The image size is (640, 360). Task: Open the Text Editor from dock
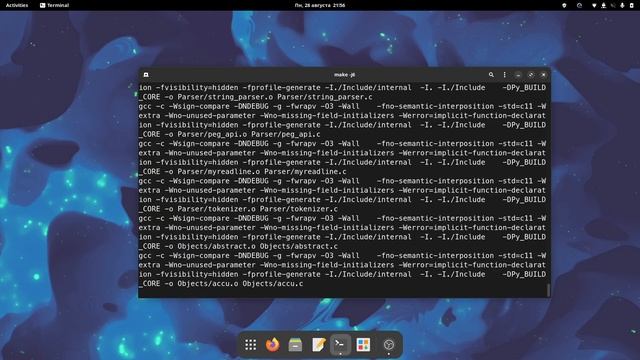318,345
